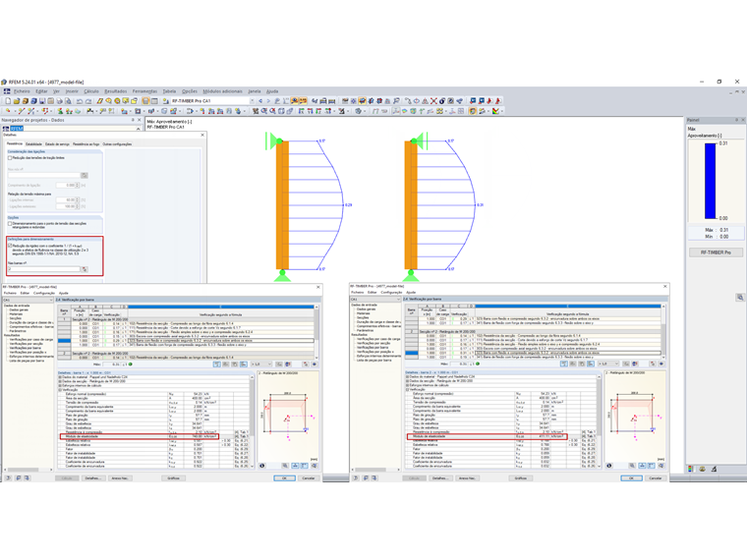Toggle 'Redução das tensões de tração' checkbox

(x=10, y=157)
